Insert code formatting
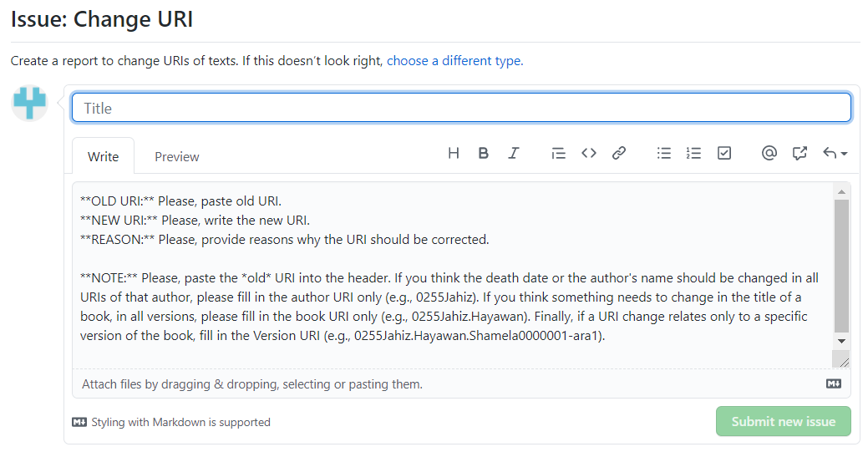868x452 pixels. (x=589, y=153)
